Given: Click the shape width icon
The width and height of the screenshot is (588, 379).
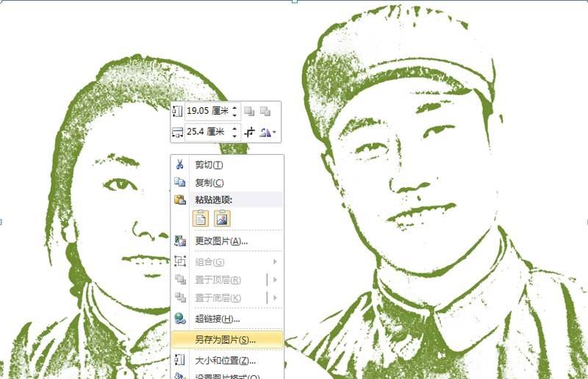Looking at the screenshot, I should click(177, 132).
